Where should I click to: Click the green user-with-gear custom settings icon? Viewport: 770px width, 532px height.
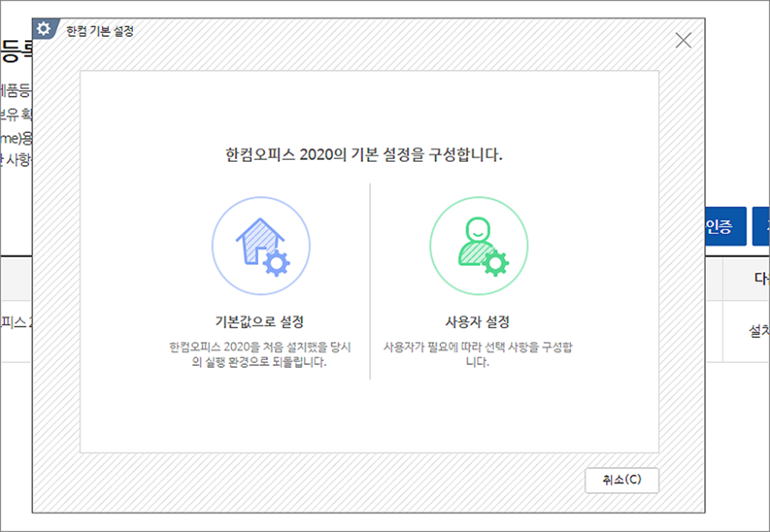point(479,247)
